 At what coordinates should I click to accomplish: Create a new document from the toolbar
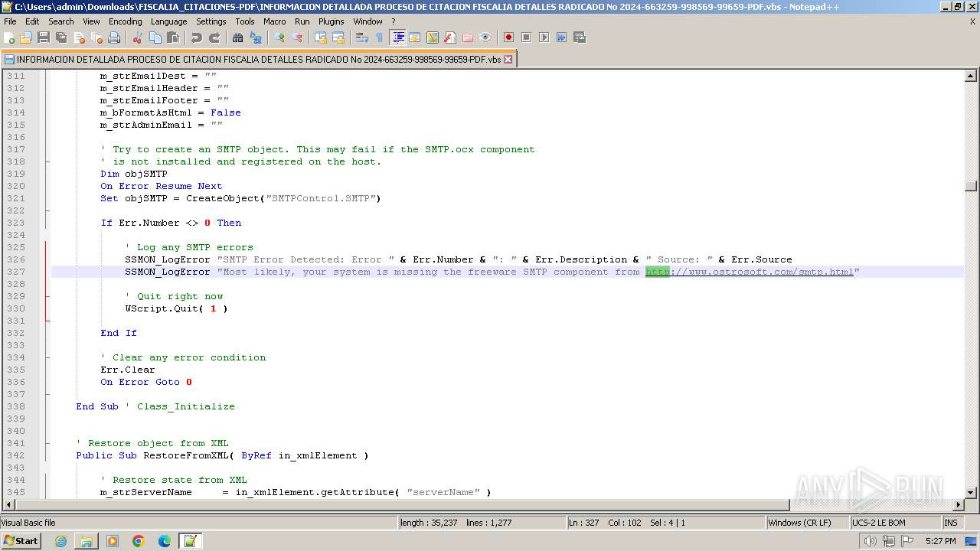coord(9,37)
